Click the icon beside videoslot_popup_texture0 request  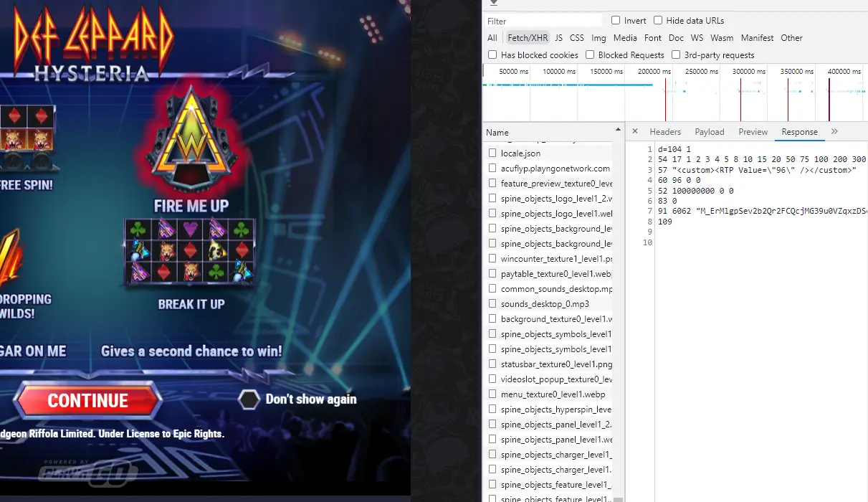(492, 379)
